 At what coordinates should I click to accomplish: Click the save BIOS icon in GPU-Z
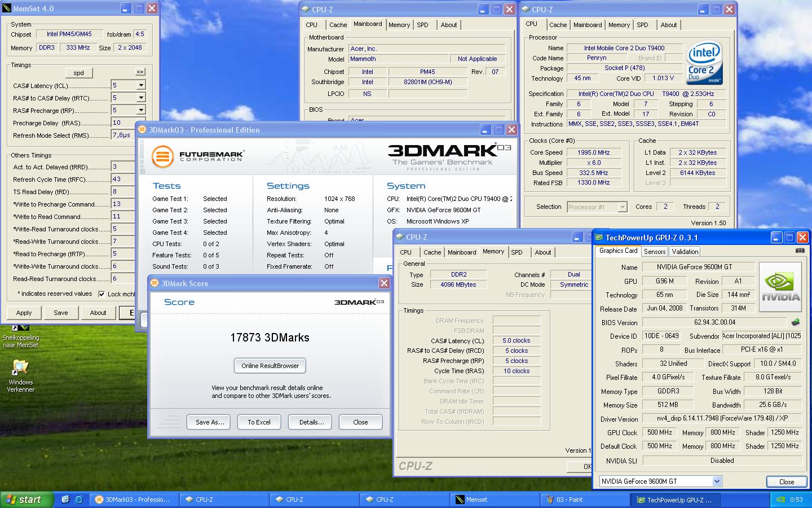click(795, 322)
